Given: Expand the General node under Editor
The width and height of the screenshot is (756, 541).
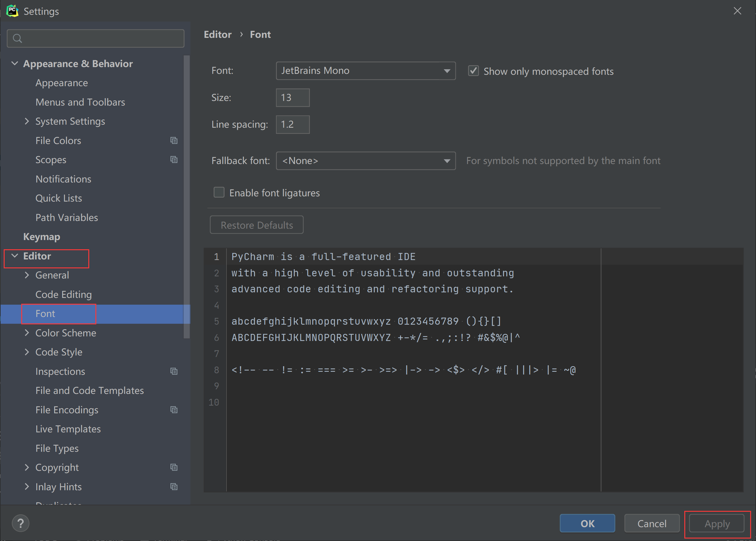Looking at the screenshot, I should (x=27, y=275).
